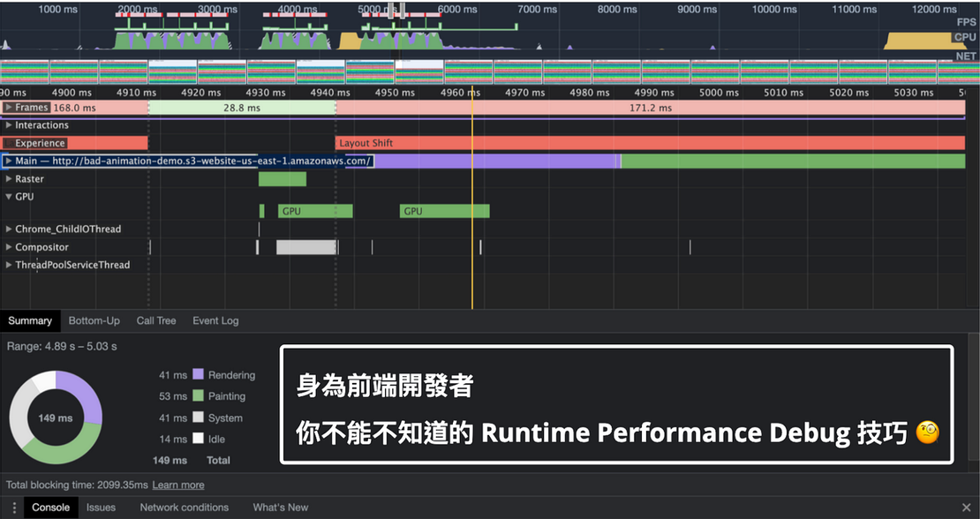Close the bottom Console drawer
Image resolution: width=980 pixels, height=519 pixels.
click(x=965, y=508)
